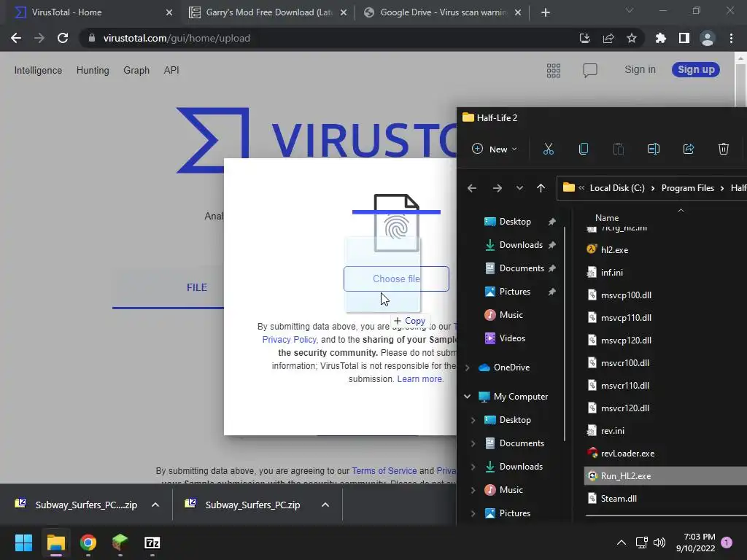The image size is (747, 560).
Task: Switch to Google Drive Virus scan warning tab
Action: [443, 12]
